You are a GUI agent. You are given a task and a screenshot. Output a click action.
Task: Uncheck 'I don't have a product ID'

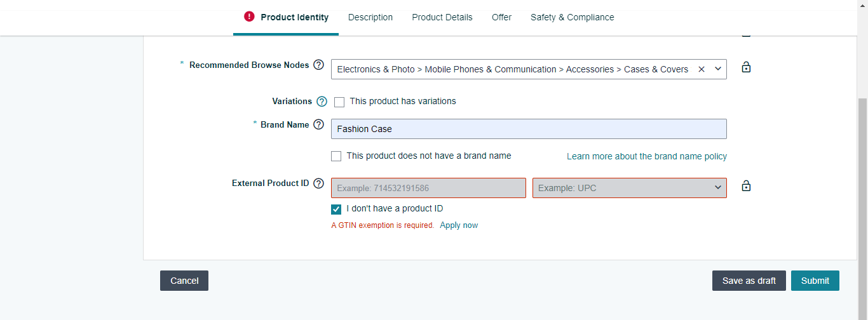click(336, 209)
